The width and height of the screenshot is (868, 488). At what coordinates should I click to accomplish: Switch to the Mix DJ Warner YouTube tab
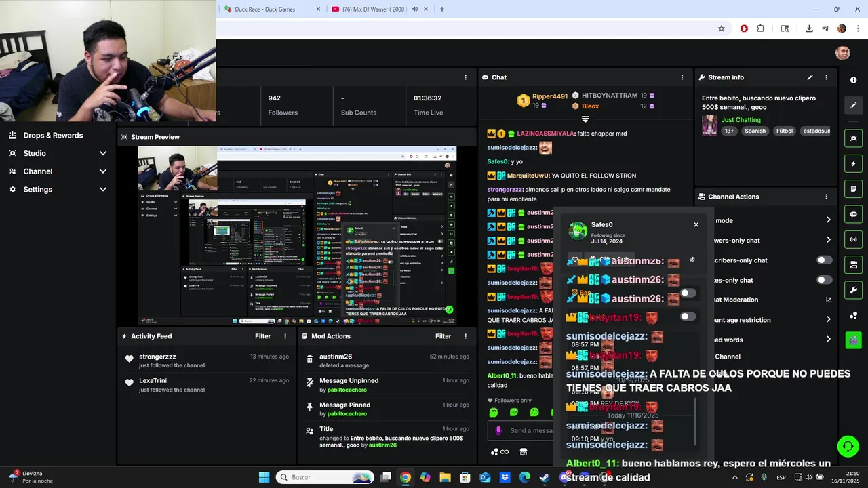(x=380, y=9)
